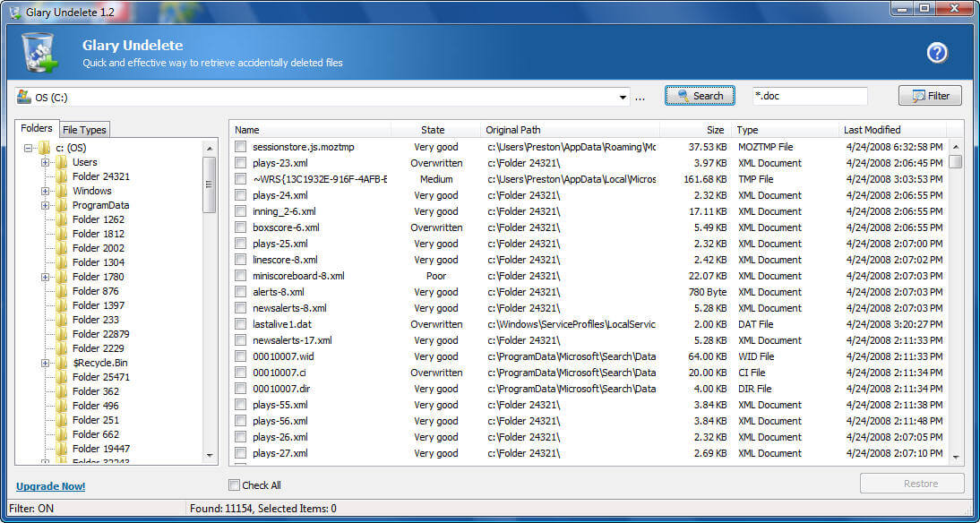
Task: Check the box next to plays-23.xml
Action: pos(240,163)
